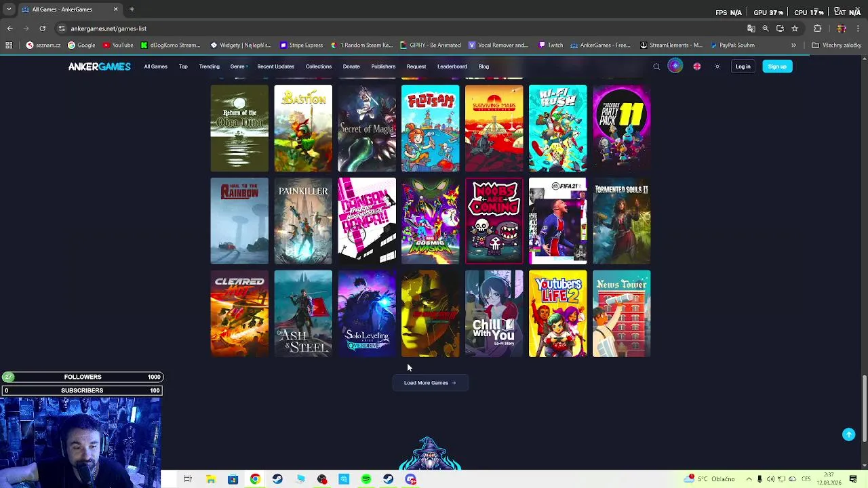Open the browser extensions puzzle icon

817,28
